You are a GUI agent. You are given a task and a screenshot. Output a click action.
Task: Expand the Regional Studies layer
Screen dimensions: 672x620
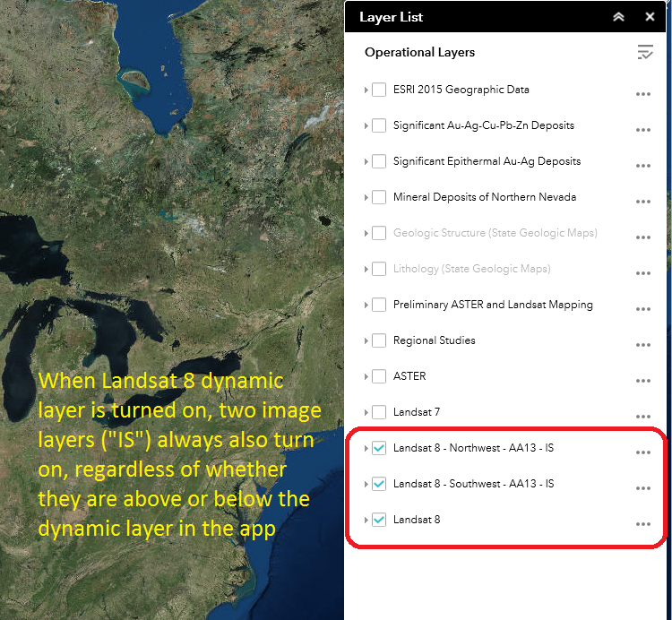[x=366, y=341]
